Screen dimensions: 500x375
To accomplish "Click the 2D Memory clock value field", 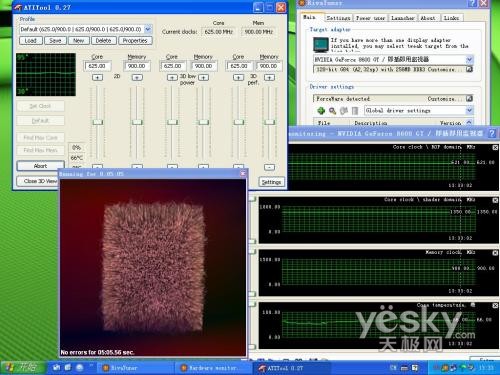I will [137, 66].
